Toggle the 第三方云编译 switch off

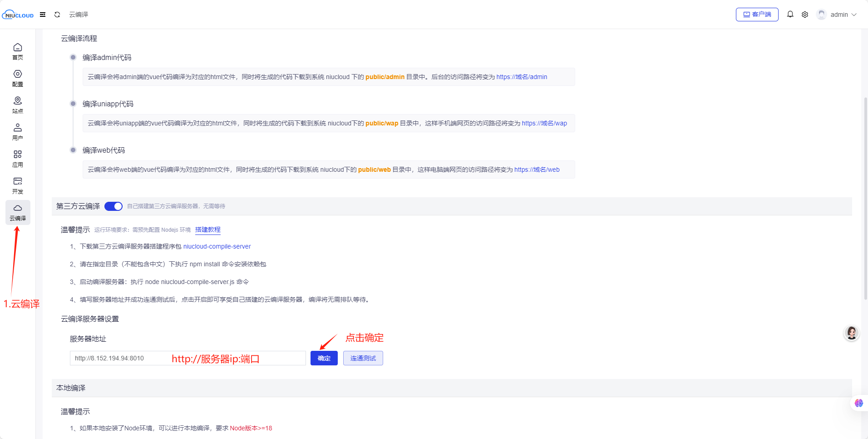click(x=113, y=206)
